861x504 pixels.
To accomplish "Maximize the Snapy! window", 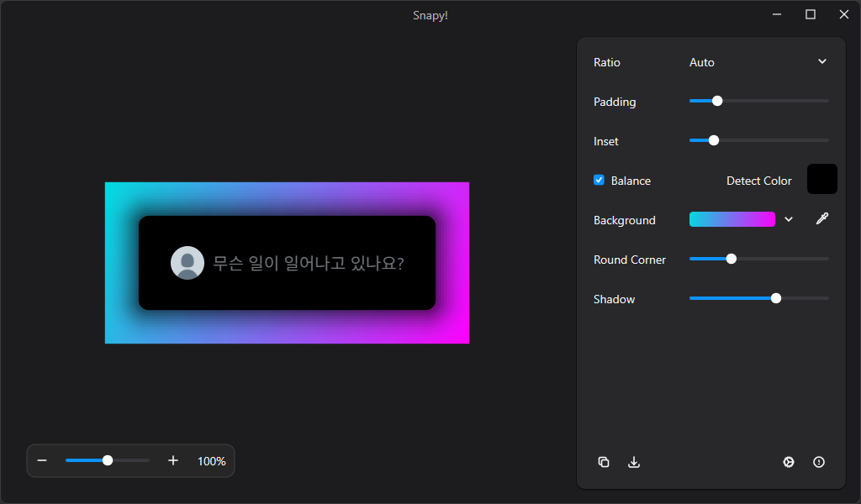I will pos(811,14).
